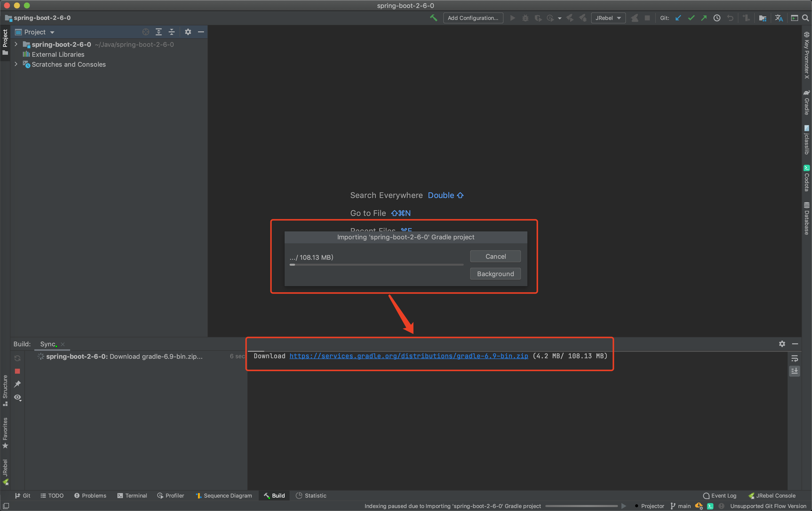Open the Build view eye options
This screenshot has height=511, width=812.
(17, 398)
